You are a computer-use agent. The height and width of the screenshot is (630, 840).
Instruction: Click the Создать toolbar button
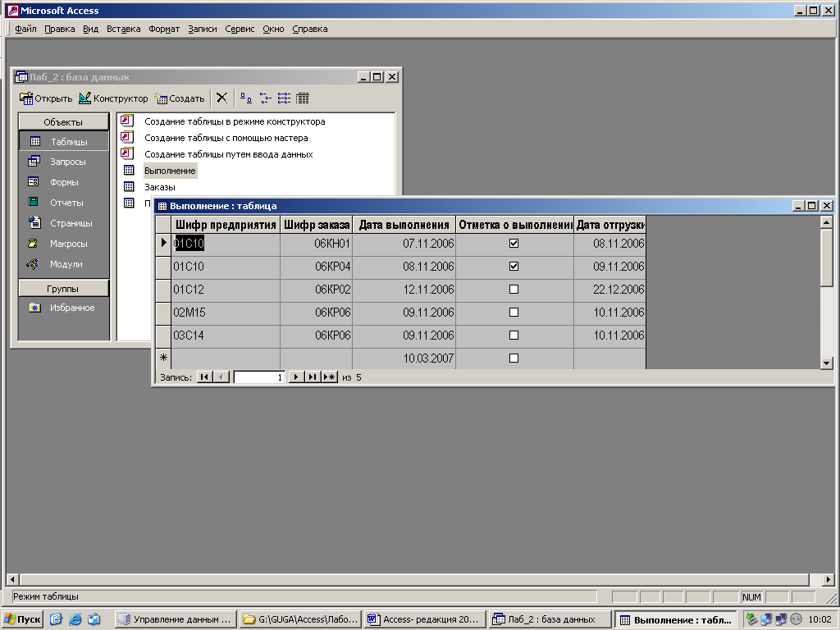pyautogui.click(x=180, y=98)
